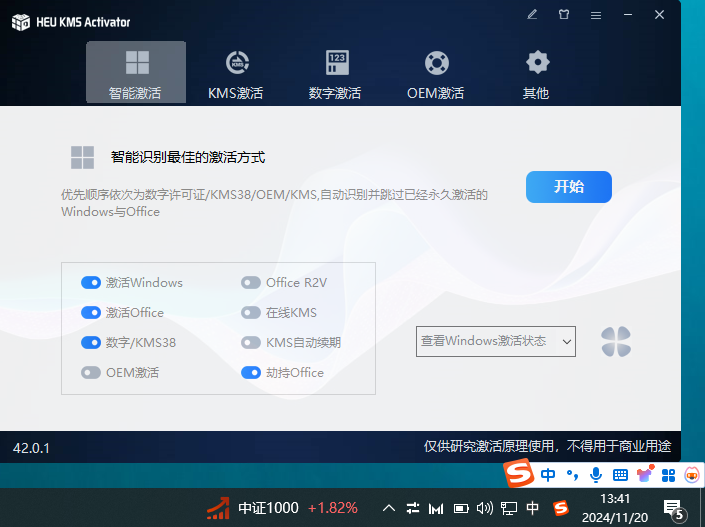Toggle the 激活Office switch
The height and width of the screenshot is (527, 705).
point(91,313)
